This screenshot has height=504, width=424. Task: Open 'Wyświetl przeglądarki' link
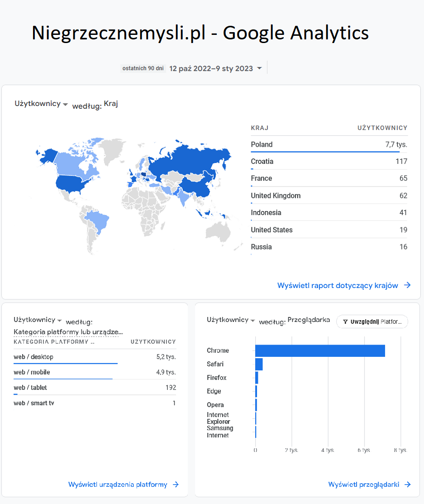[x=364, y=485]
